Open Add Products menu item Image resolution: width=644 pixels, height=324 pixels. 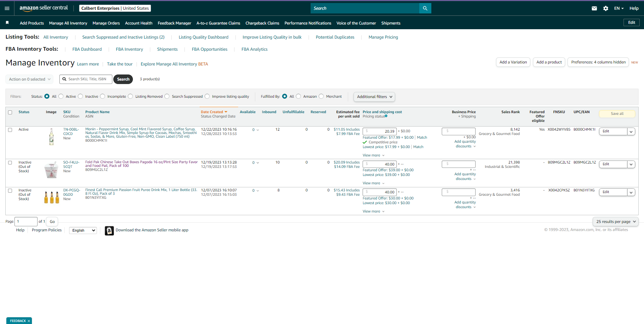click(32, 23)
